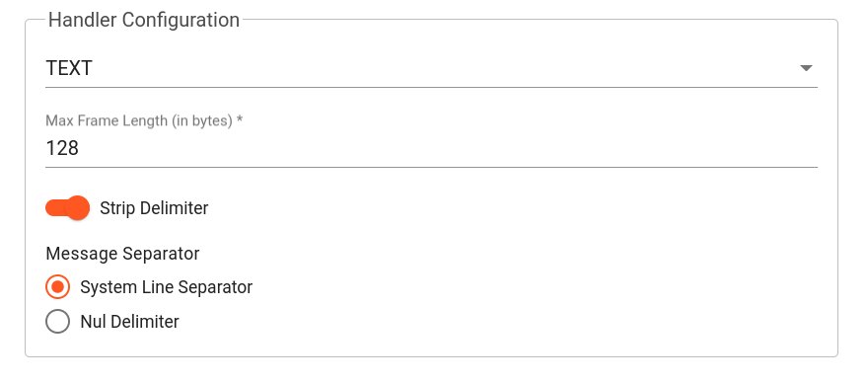Select the Nul Delimiter radio button
The width and height of the screenshot is (868, 383).
57,322
